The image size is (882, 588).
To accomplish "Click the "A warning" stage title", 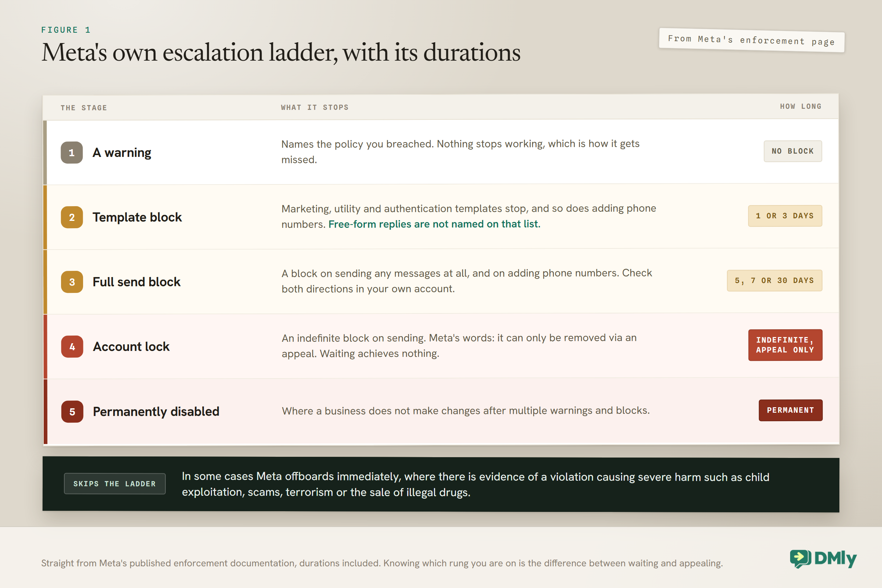I will (122, 153).
